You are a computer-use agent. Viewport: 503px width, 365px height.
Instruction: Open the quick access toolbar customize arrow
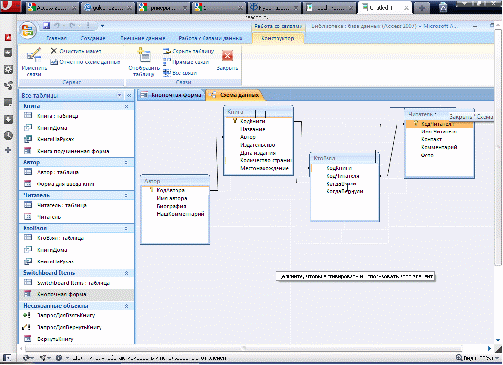102,26
